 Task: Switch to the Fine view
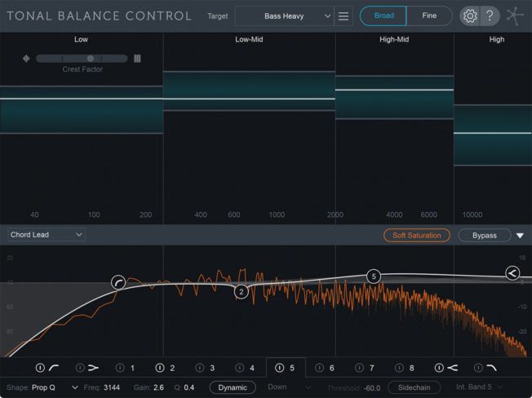(x=428, y=16)
